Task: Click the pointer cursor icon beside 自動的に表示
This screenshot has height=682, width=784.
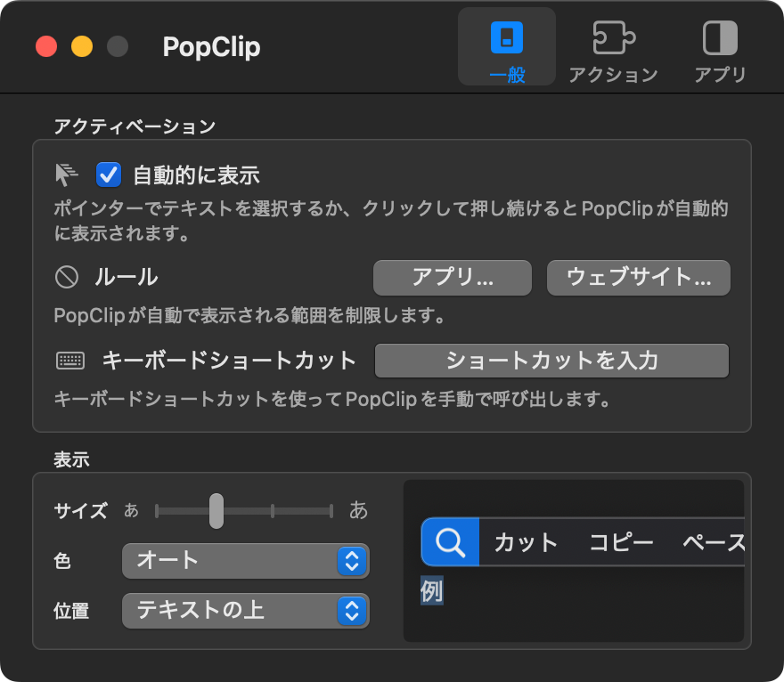Action: click(x=67, y=175)
